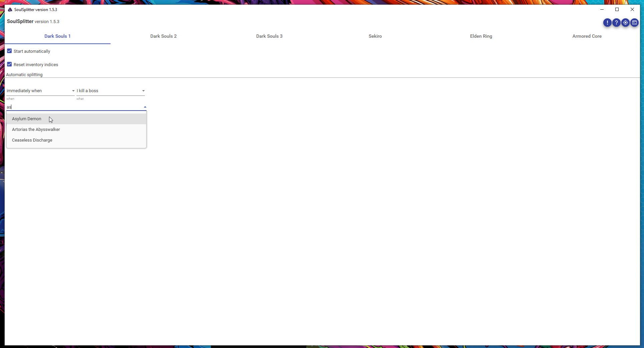Click the crosshair target icon
The width and height of the screenshot is (644, 348).
pos(625,23)
